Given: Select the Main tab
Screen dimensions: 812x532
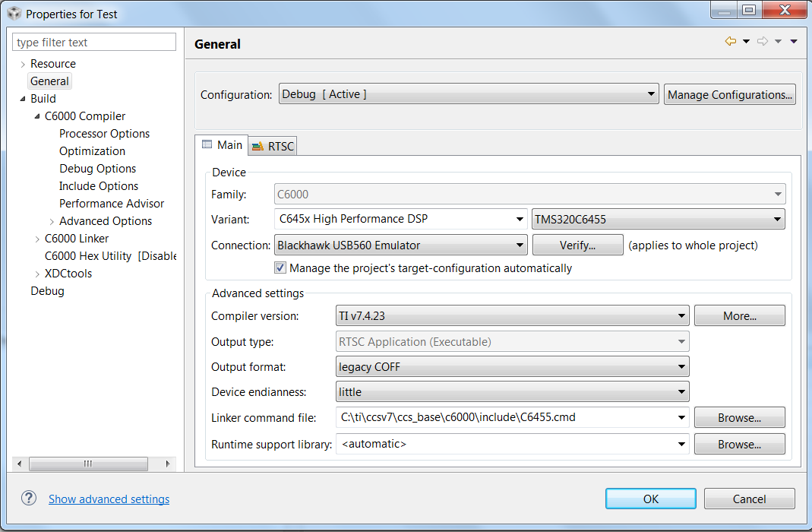Looking at the screenshot, I should 222,145.
